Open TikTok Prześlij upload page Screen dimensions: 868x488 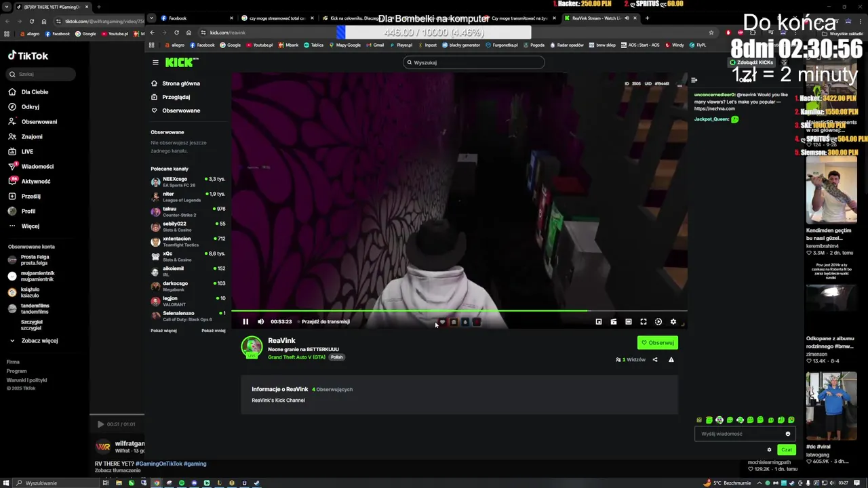coord(31,197)
